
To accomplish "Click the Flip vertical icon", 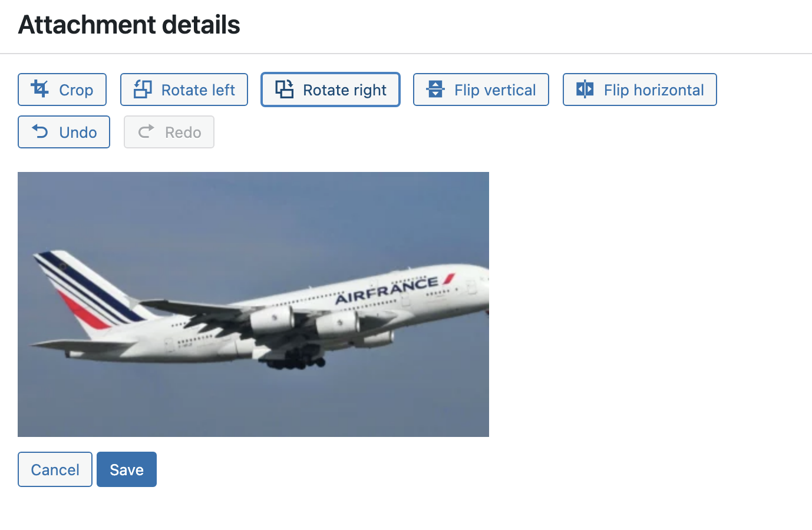I will tap(435, 89).
